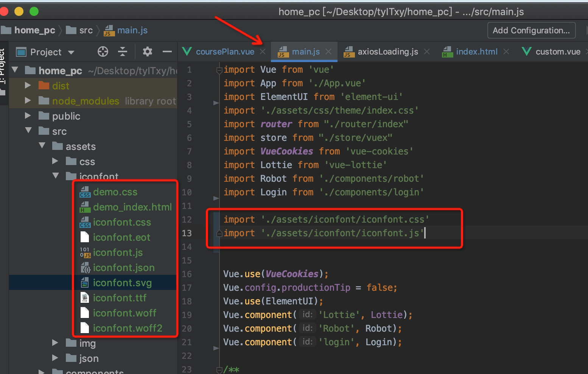The image size is (588, 374).
Task: Open Project panel settings gear
Action: [148, 51]
